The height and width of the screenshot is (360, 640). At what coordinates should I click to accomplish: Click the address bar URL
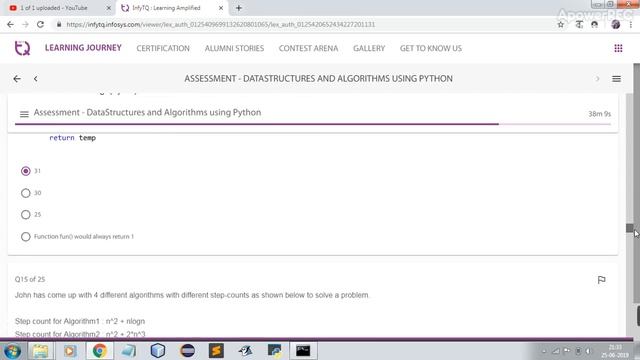click(x=220, y=24)
